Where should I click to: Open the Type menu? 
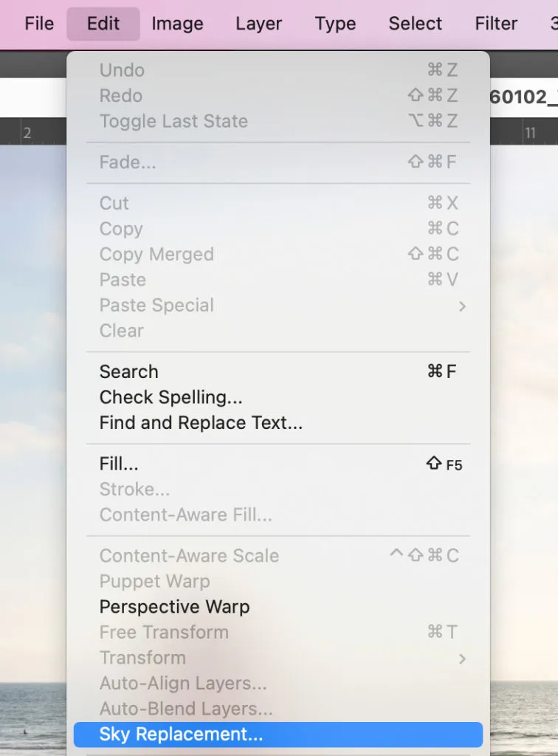point(335,24)
